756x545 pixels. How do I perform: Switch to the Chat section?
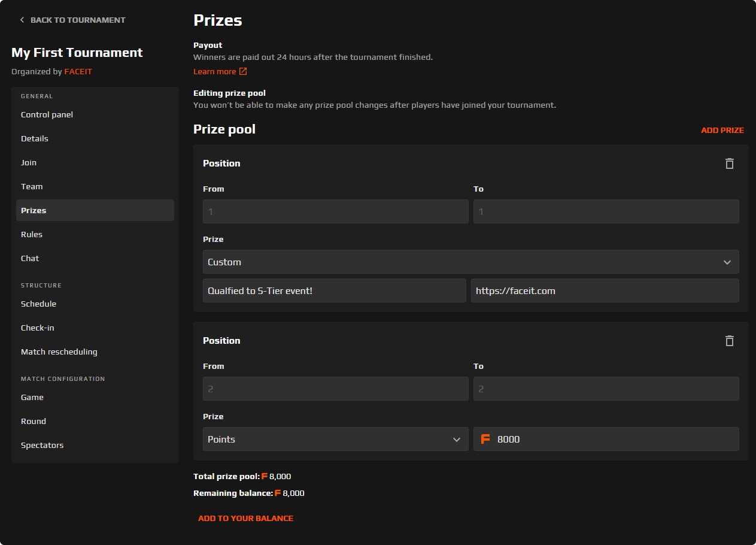click(x=29, y=258)
